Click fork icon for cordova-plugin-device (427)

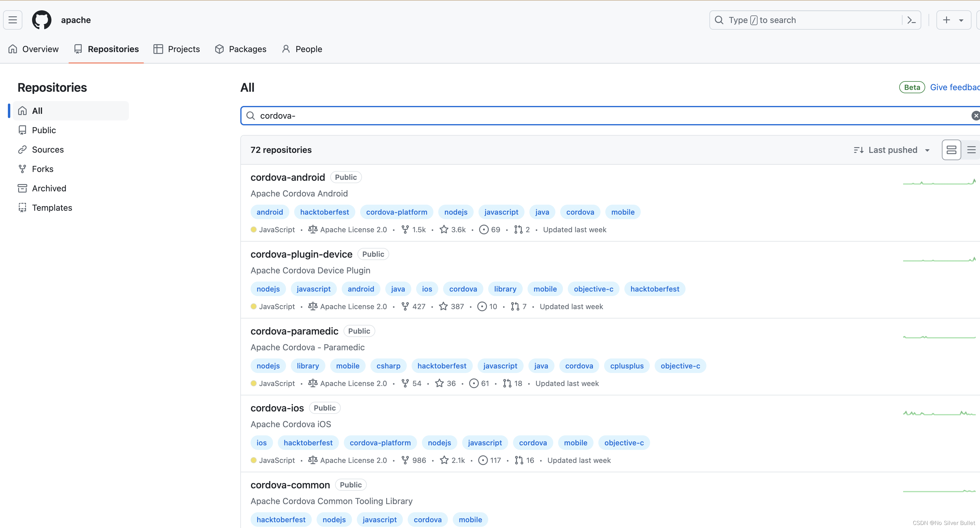(x=405, y=306)
